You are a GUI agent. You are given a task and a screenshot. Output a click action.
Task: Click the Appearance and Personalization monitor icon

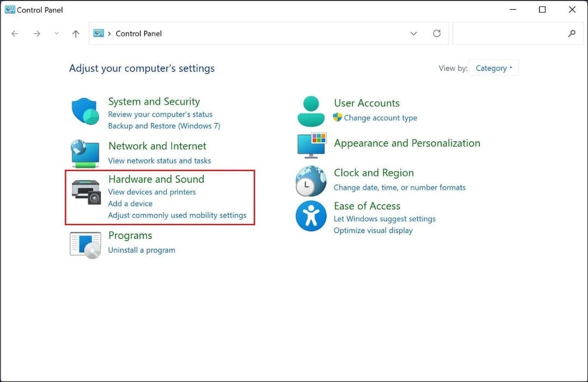pyautogui.click(x=310, y=145)
